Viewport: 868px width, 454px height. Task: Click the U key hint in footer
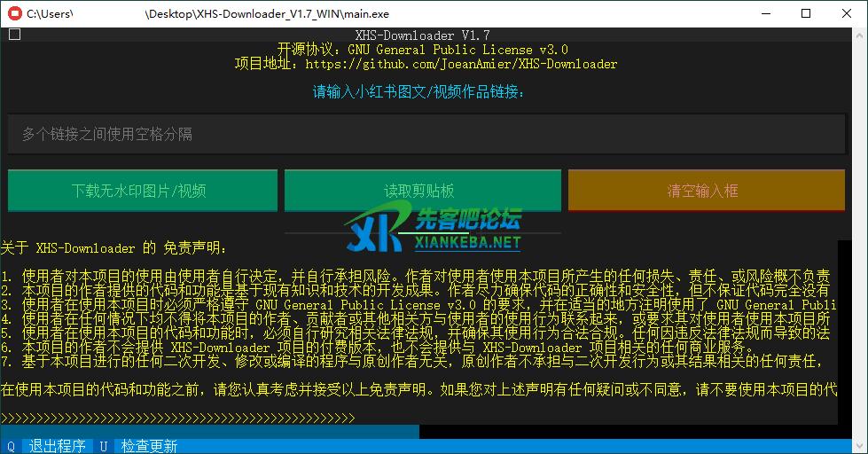tap(104, 446)
